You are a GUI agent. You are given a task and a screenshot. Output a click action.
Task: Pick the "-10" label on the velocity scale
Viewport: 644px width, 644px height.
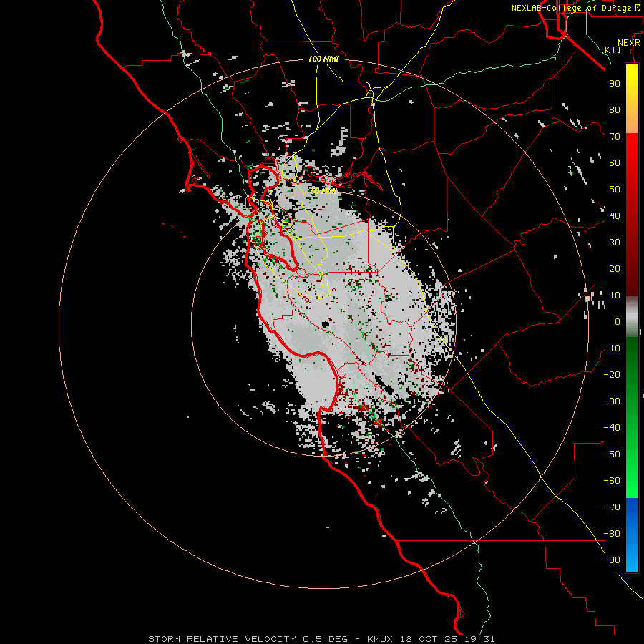(x=612, y=348)
